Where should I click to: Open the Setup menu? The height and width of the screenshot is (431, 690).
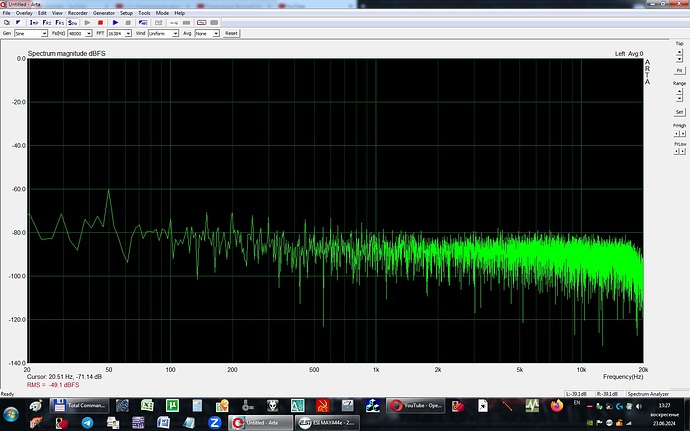[x=126, y=13]
